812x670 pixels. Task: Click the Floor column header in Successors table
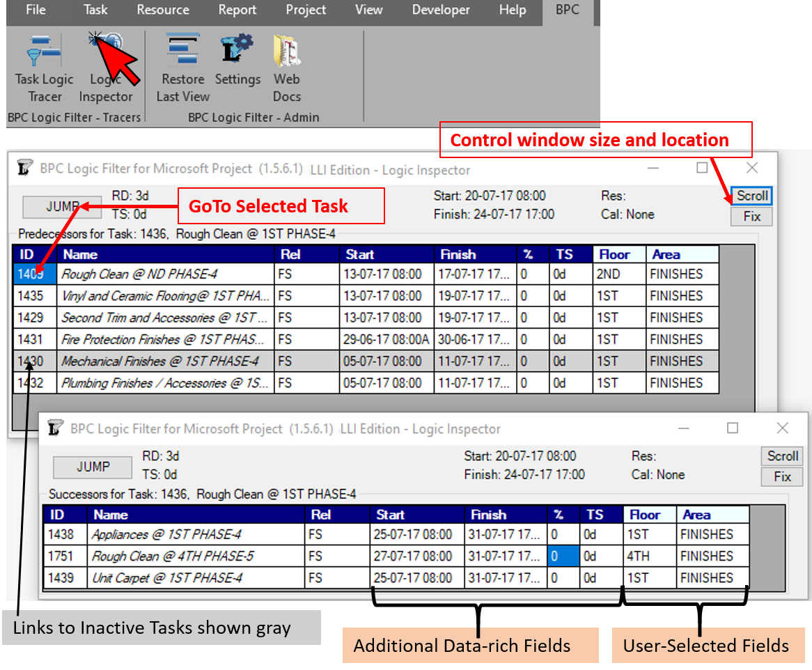(650, 515)
